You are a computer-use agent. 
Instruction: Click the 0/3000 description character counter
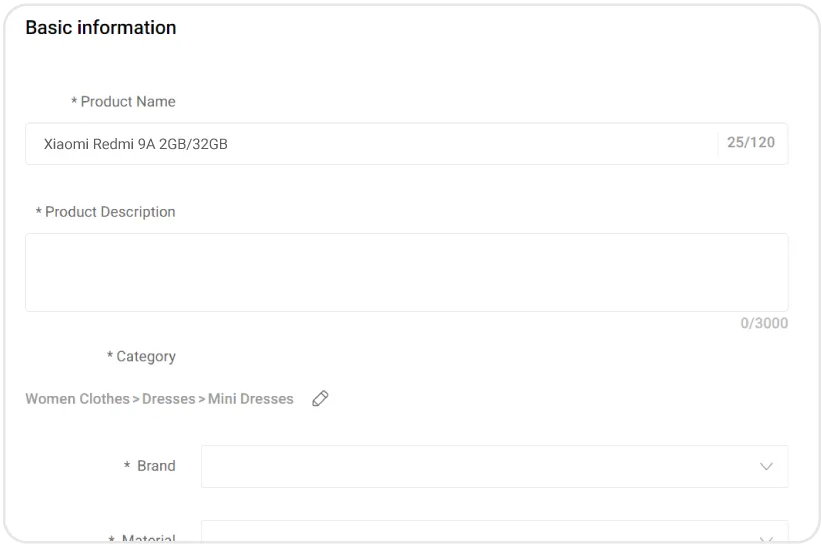[x=764, y=323]
